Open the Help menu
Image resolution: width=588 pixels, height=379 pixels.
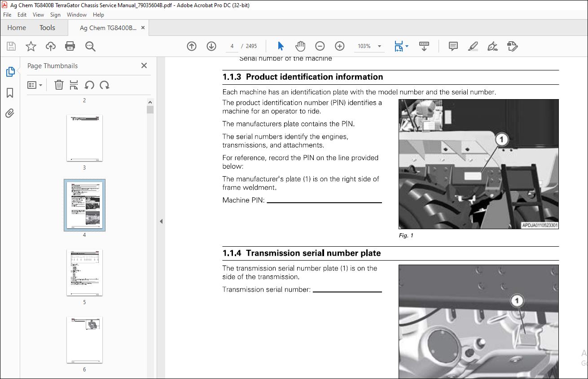(x=98, y=15)
